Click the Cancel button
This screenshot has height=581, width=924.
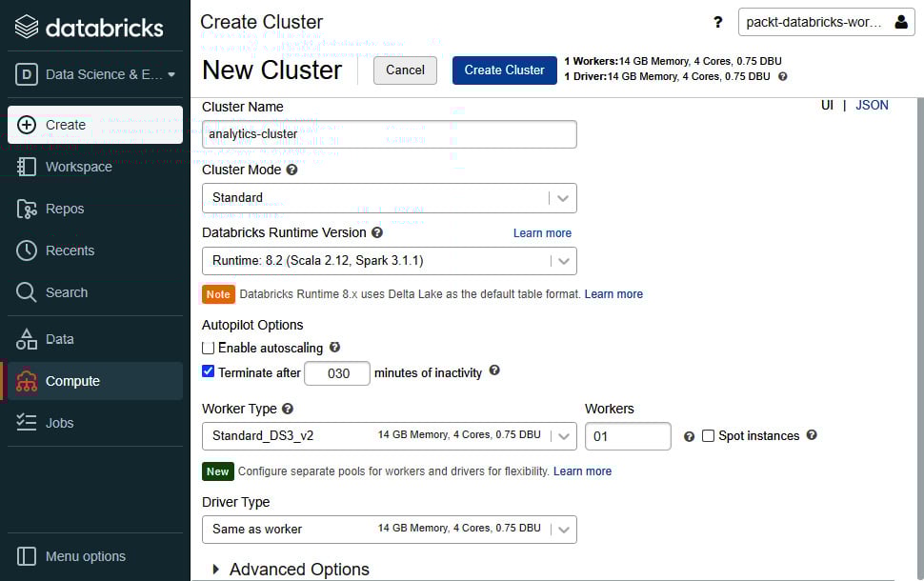click(x=405, y=70)
